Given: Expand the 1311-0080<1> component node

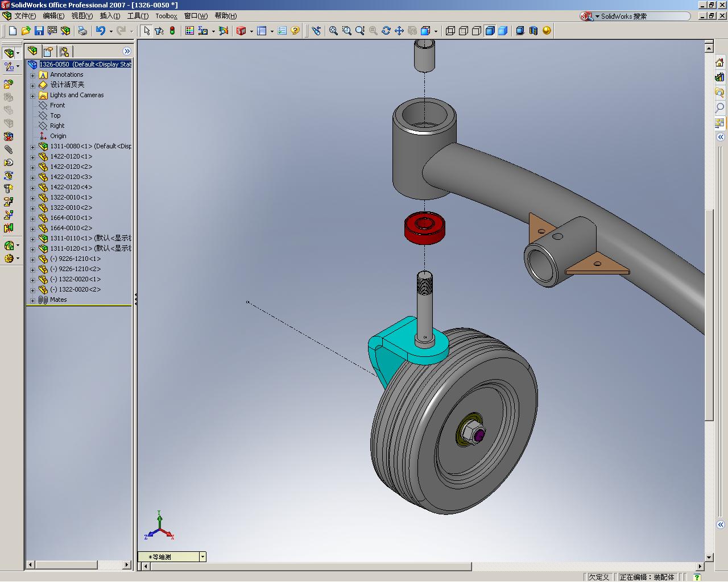Looking at the screenshot, I should coord(32,147).
